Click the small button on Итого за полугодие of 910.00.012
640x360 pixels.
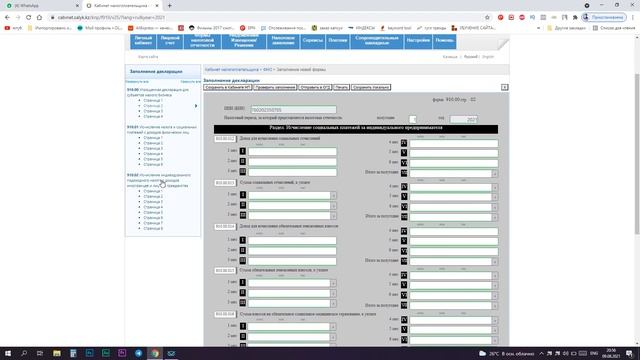495,173
